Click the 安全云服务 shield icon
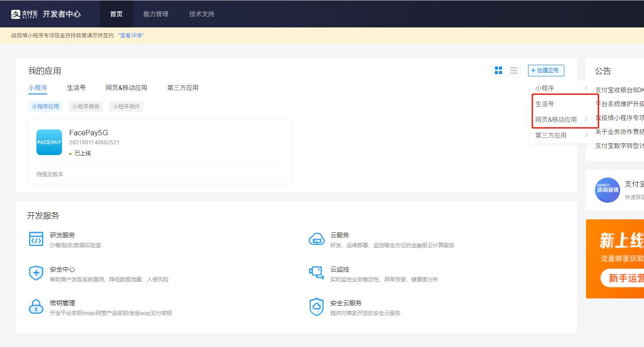644x347 pixels. point(316,307)
